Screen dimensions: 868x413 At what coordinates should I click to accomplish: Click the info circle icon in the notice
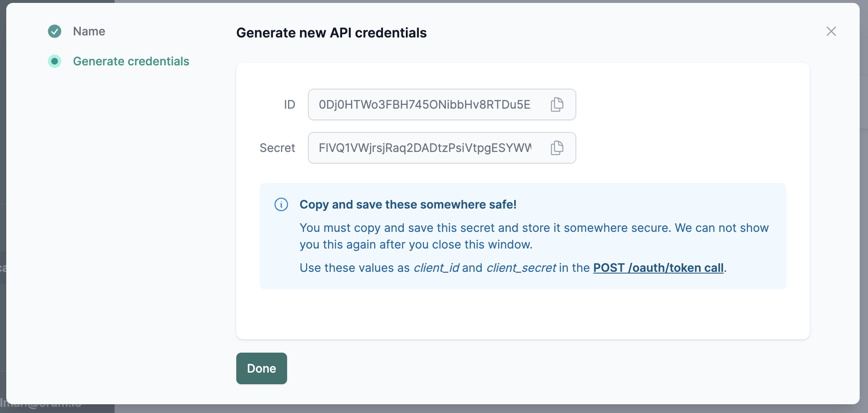coord(281,204)
